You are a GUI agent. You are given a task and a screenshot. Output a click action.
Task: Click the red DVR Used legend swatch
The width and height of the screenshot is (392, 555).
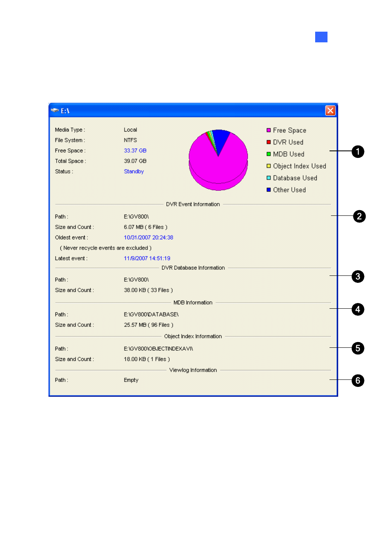tap(269, 142)
